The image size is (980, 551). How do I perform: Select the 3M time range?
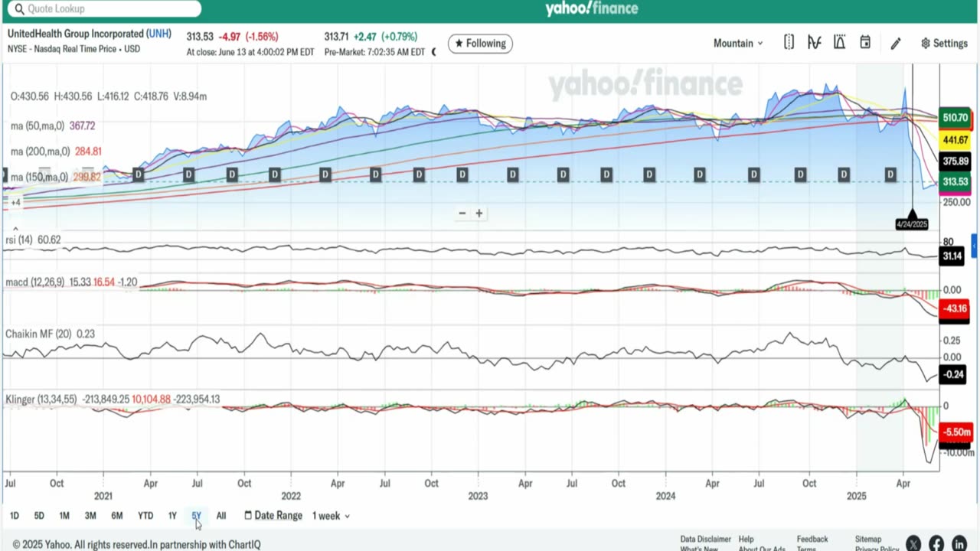click(x=90, y=516)
